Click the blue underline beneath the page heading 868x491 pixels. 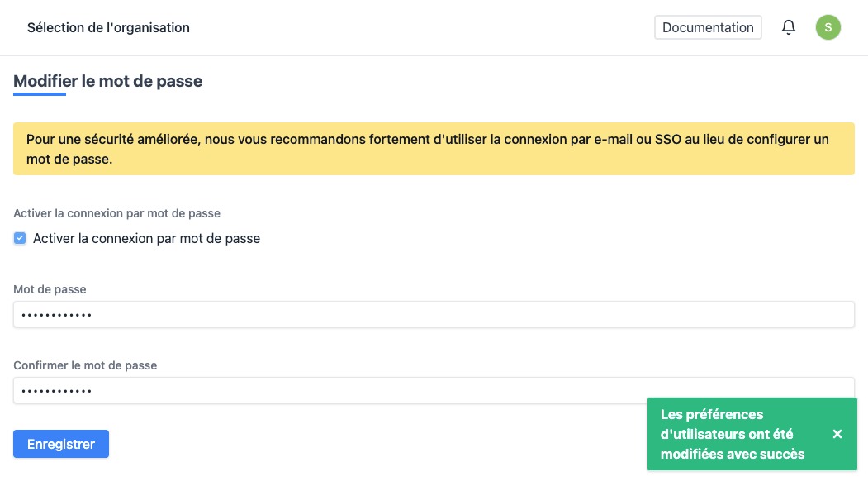pos(40,94)
